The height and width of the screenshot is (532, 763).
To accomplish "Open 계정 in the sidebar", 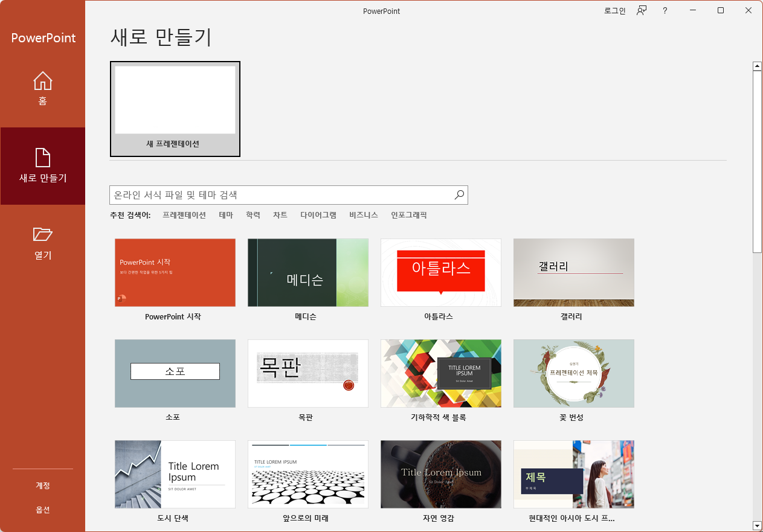I will tap(42, 486).
